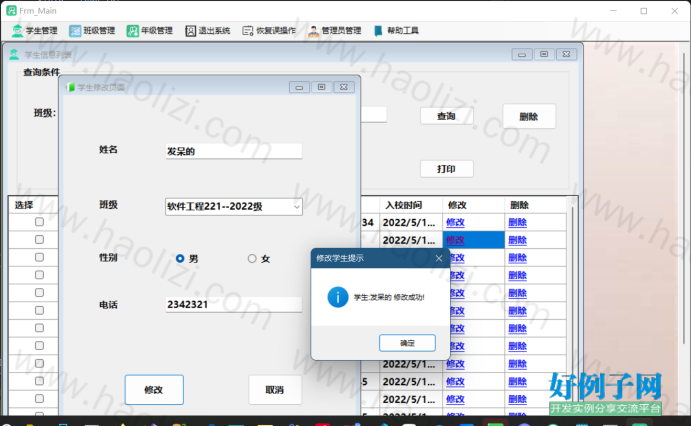Click the 查询 button in the student list
691x426 pixels.
tap(446, 116)
